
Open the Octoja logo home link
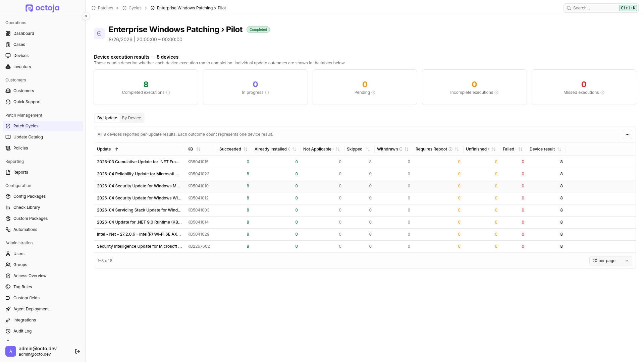(43, 8)
